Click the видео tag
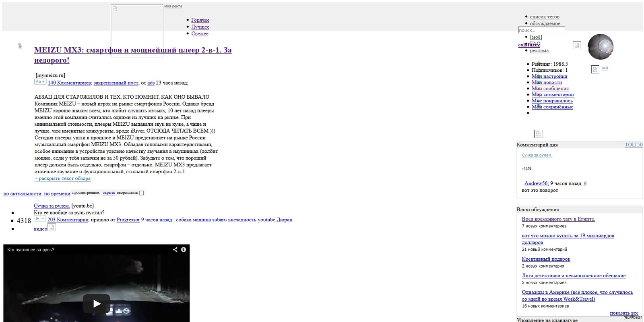 (41, 229)
